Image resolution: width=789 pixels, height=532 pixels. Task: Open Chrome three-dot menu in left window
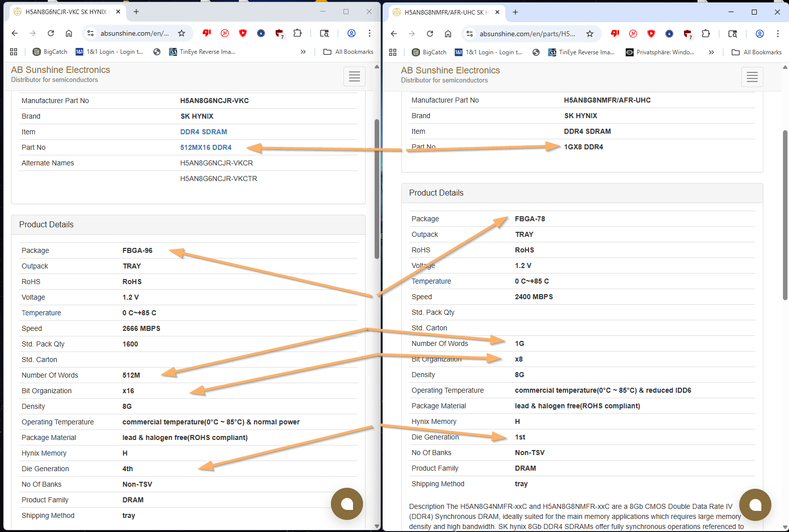370,33
